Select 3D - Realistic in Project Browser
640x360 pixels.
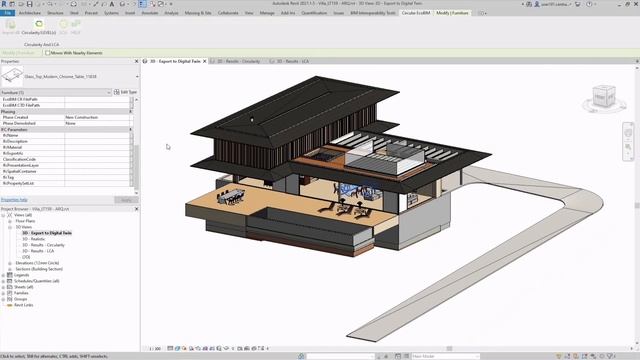click(33, 239)
